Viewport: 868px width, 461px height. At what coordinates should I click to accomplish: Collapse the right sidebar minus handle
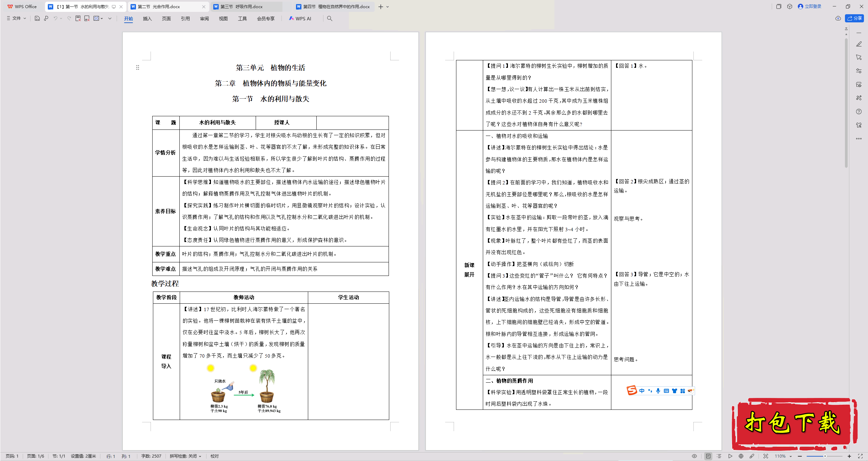(859, 33)
